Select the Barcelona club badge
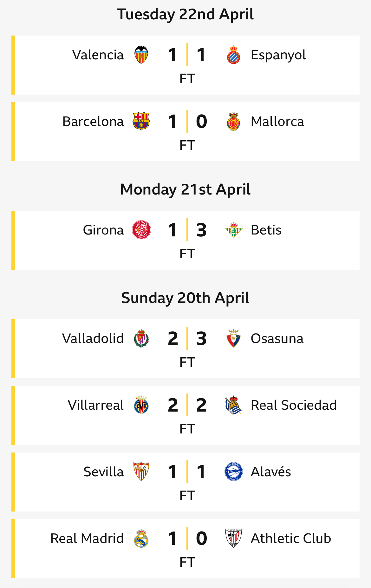 point(141,121)
